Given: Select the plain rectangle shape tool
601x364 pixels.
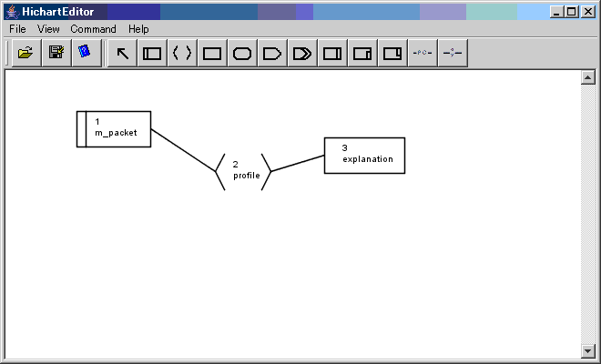Looking at the screenshot, I should 212,54.
